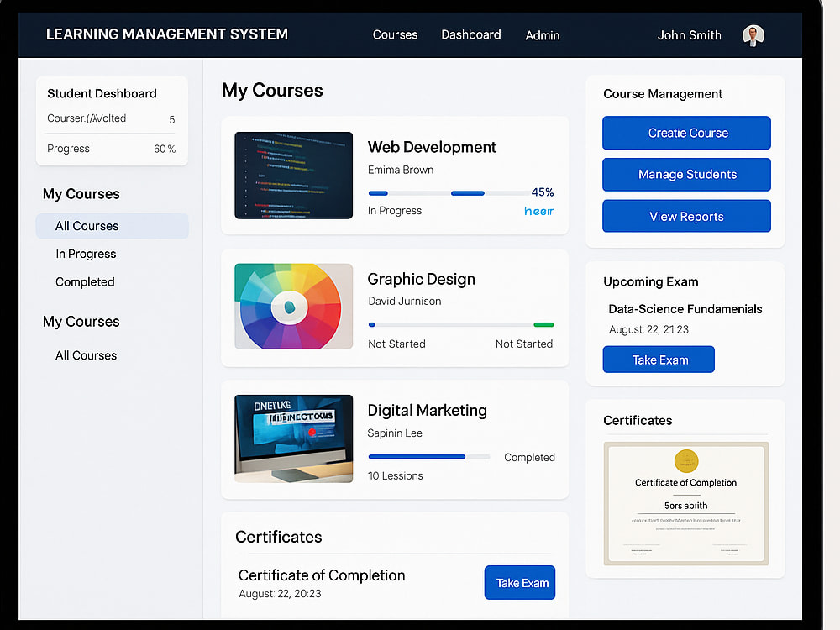Image resolution: width=840 pixels, height=630 pixels.
Task: Click the John Smith user name
Action: [x=689, y=35]
